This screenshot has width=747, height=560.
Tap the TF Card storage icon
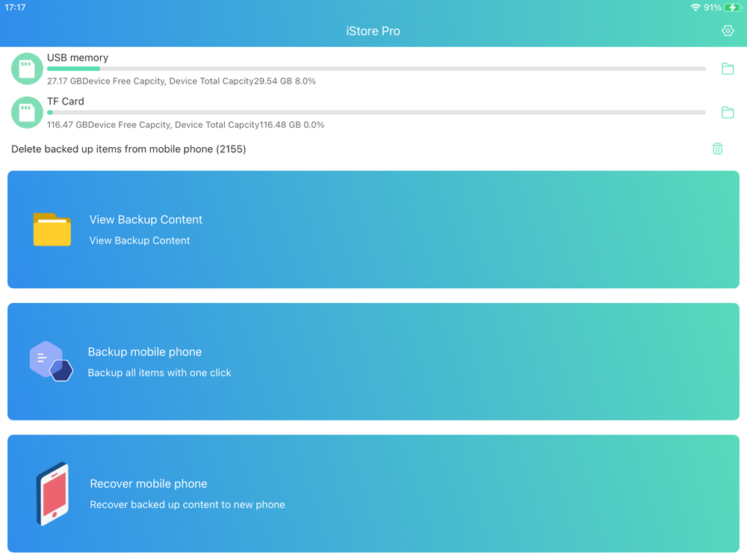pos(27,113)
